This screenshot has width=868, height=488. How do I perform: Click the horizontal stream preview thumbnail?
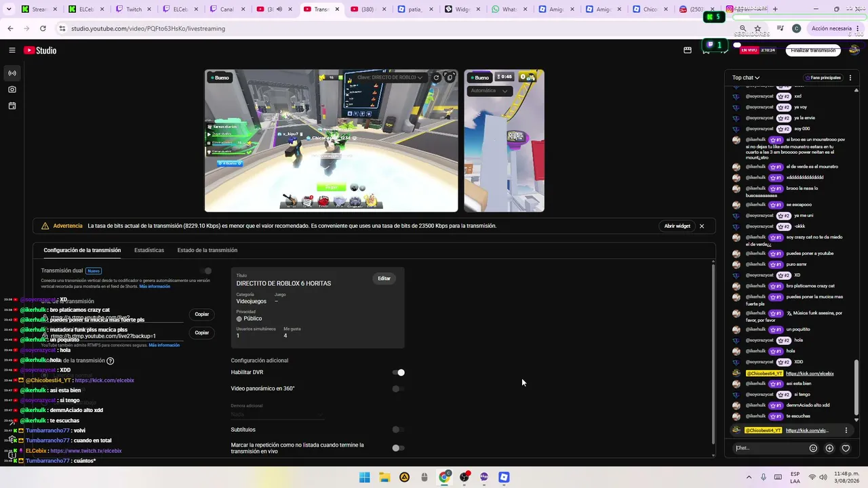point(331,140)
